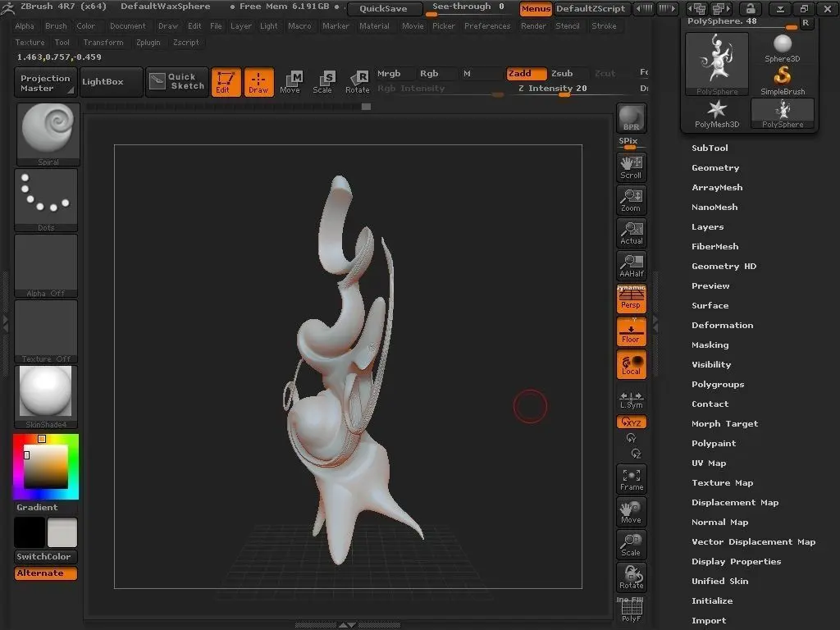Expand the SubTool palette section
Viewport: 840px width, 630px height.
coord(710,148)
